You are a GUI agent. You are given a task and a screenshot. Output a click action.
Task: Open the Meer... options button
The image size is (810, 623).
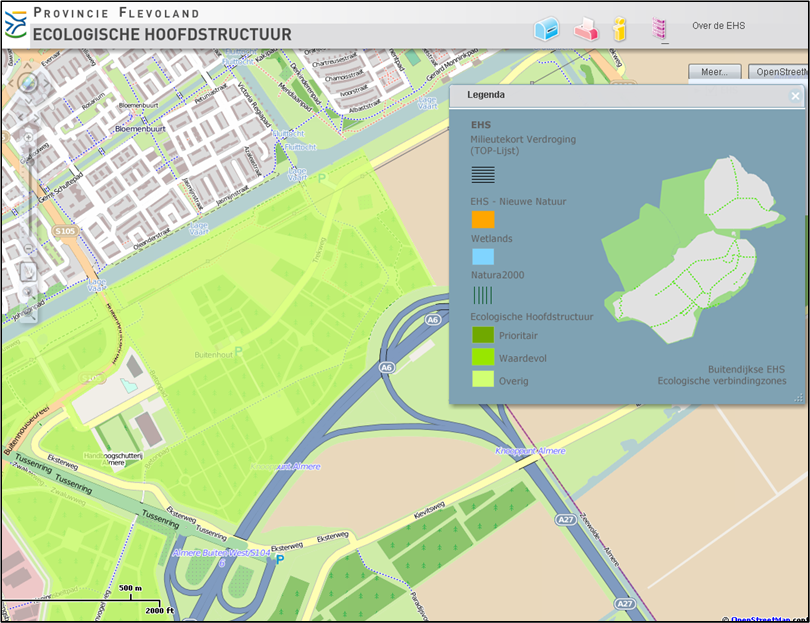[714, 72]
